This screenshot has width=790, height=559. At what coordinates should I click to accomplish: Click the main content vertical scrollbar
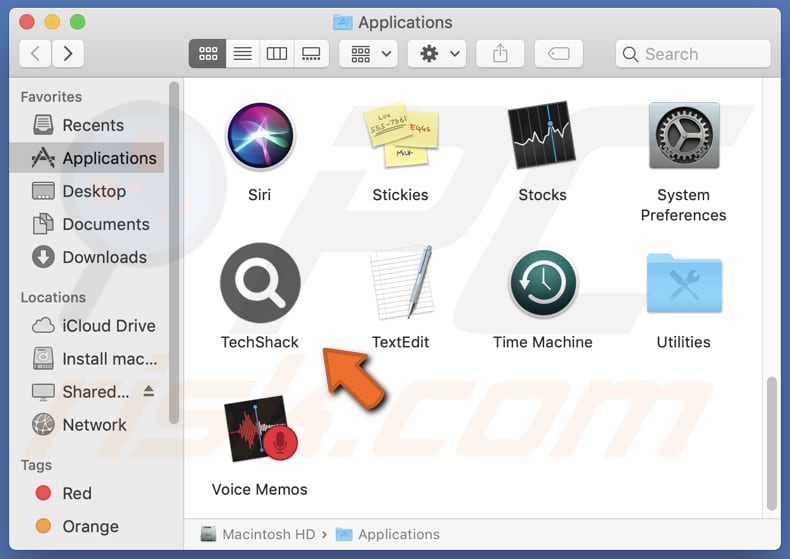point(771,443)
